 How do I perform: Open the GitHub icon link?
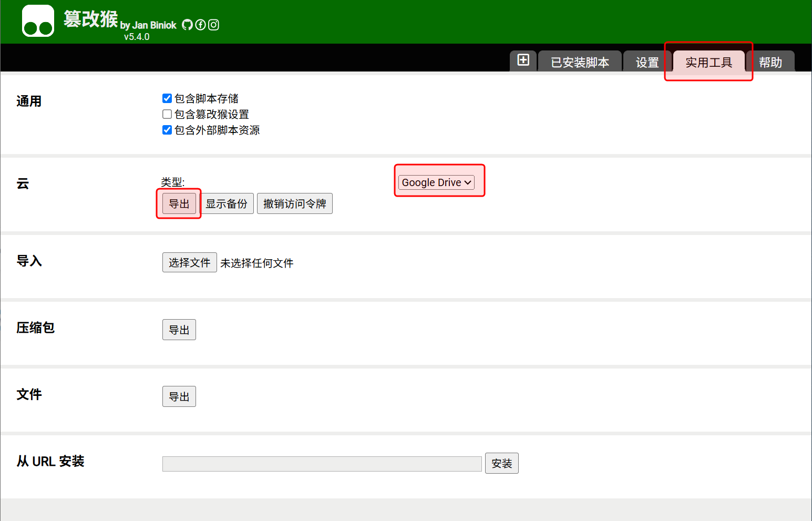point(187,25)
